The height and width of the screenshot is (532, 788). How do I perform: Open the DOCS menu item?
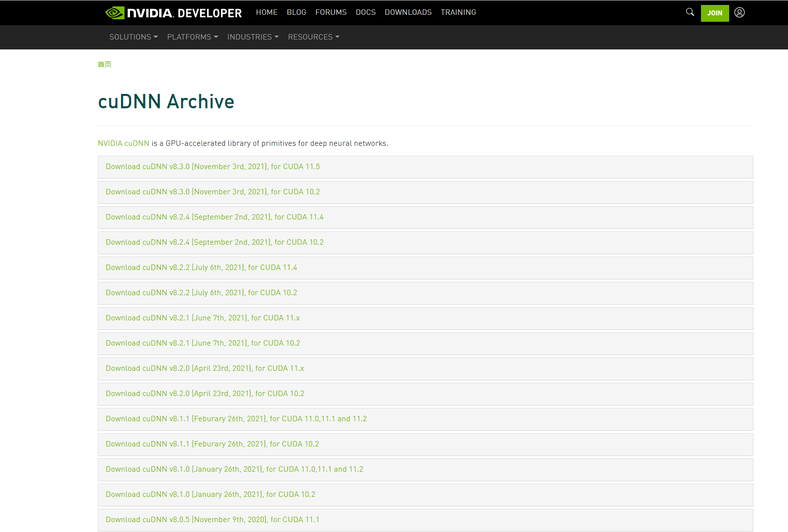coord(365,12)
